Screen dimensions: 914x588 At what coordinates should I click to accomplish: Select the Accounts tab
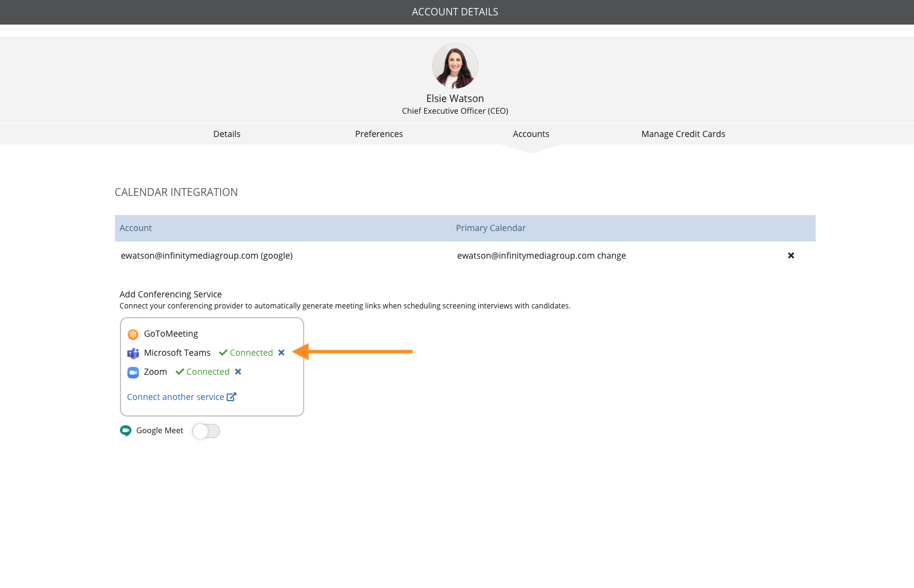tap(531, 134)
